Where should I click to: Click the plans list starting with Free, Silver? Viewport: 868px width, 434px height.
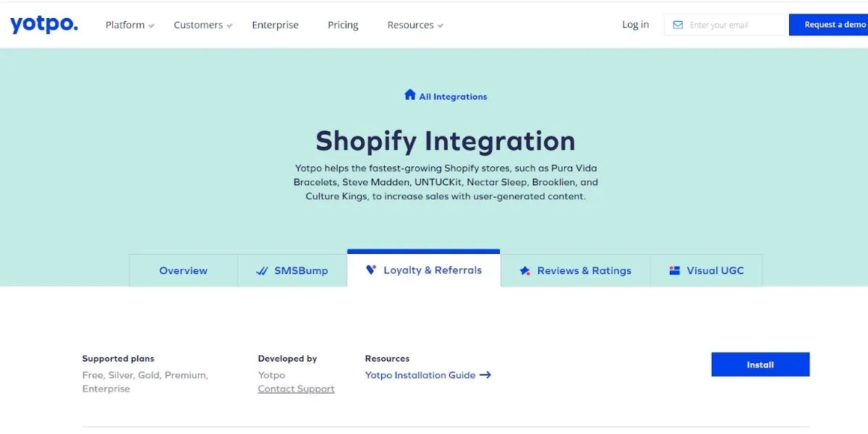tap(145, 382)
